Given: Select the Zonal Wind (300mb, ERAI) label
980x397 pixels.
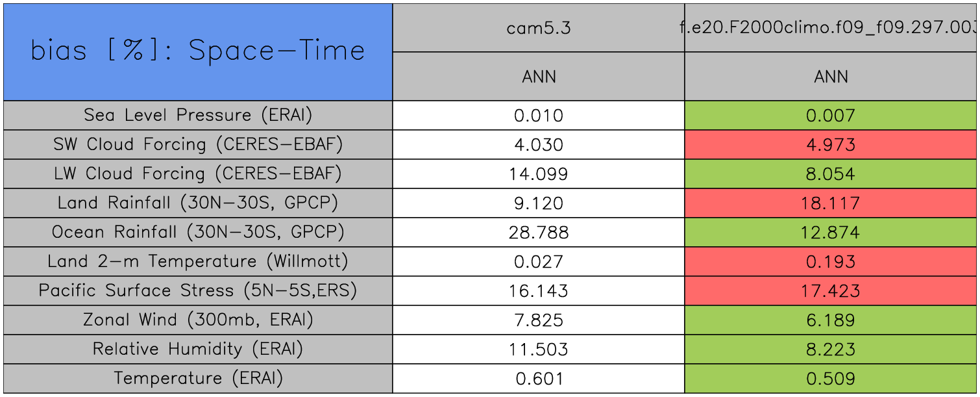Looking at the screenshot, I should [x=198, y=320].
